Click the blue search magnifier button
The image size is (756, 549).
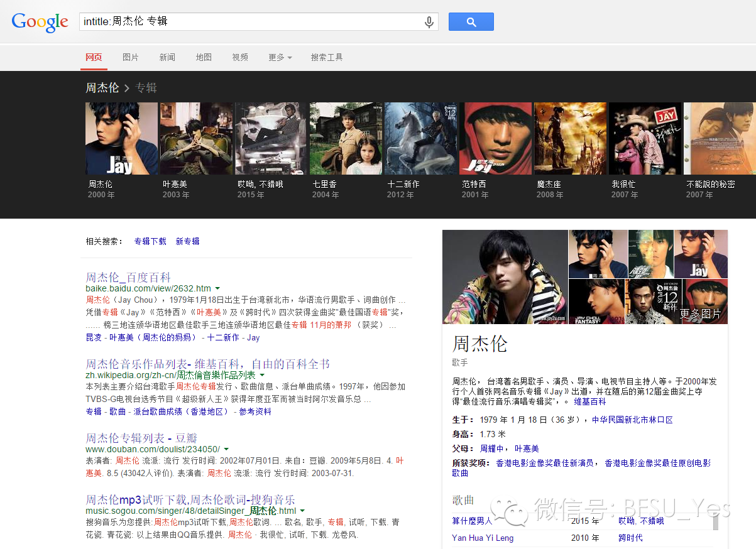[x=471, y=22]
